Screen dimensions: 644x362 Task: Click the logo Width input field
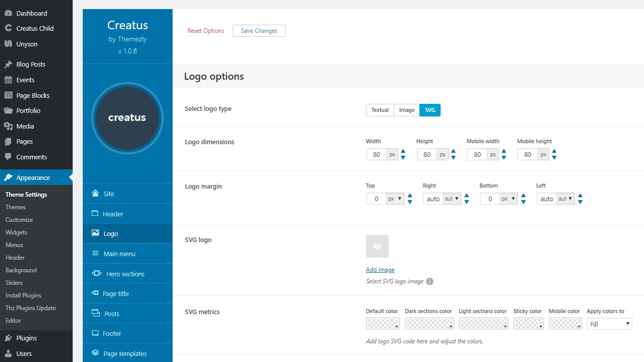click(x=377, y=155)
